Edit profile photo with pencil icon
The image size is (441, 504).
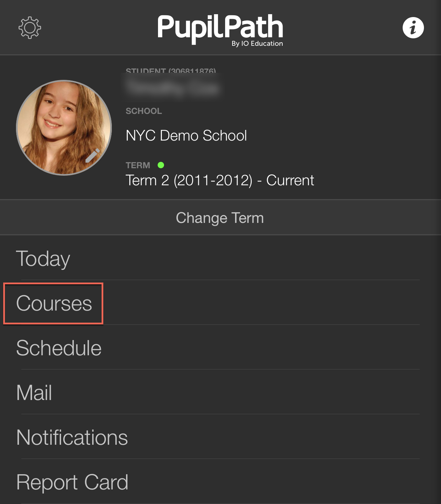[x=93, y=155]
